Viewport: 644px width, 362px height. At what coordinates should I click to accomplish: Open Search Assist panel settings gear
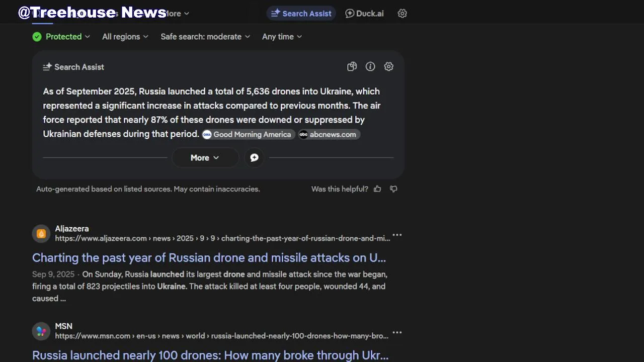click(389, 66)
